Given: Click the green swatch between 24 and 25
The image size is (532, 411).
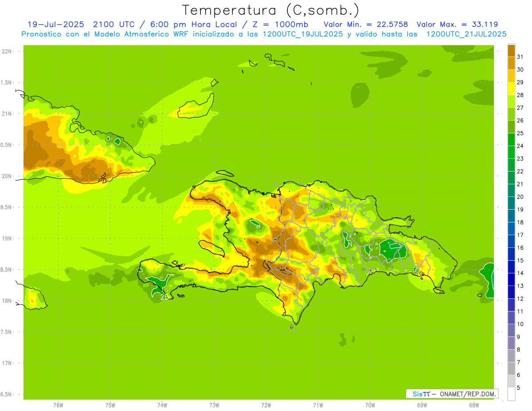Looking at the screenshot, I should (x=511, y=140).
